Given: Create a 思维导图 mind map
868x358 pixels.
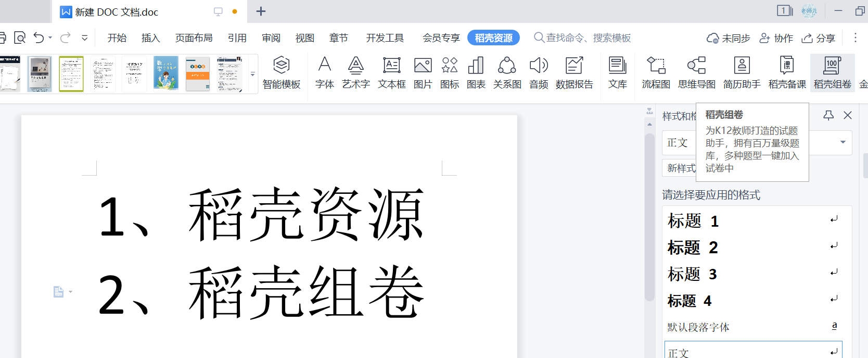Looking at the screenshot, I should tap(696, 73).
